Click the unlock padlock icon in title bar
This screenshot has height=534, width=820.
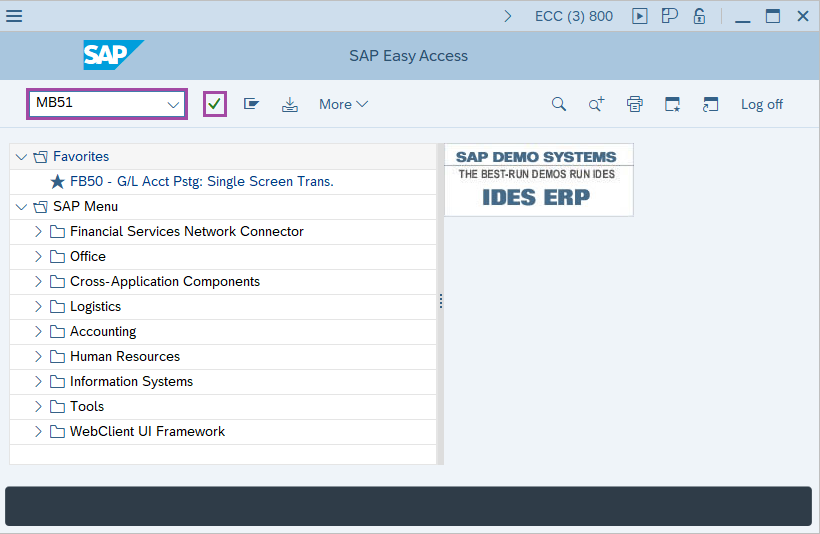coord(699,16)
